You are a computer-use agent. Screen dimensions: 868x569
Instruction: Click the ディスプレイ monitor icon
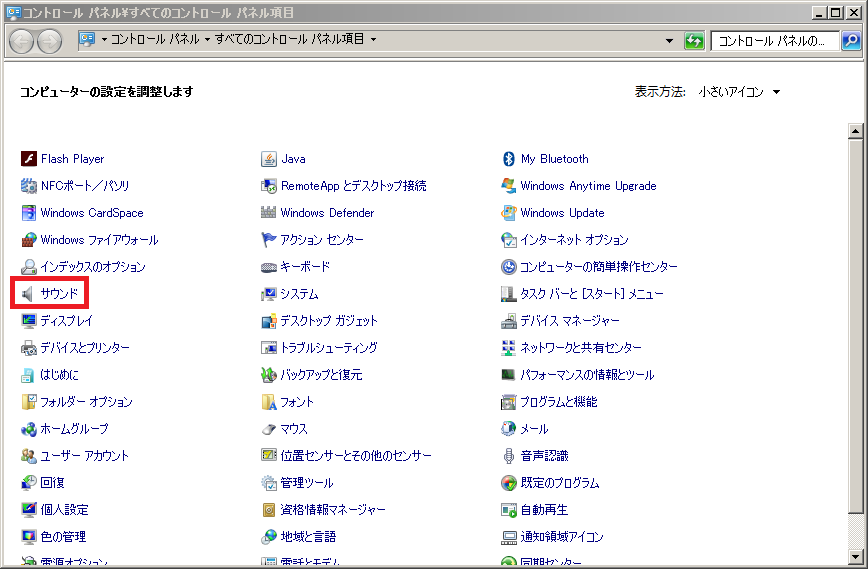coord(29,321)
